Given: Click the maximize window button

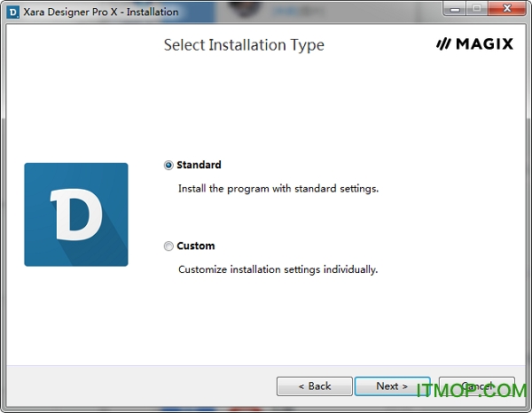Looking at the screenshot, I should (x=477, y=9).
